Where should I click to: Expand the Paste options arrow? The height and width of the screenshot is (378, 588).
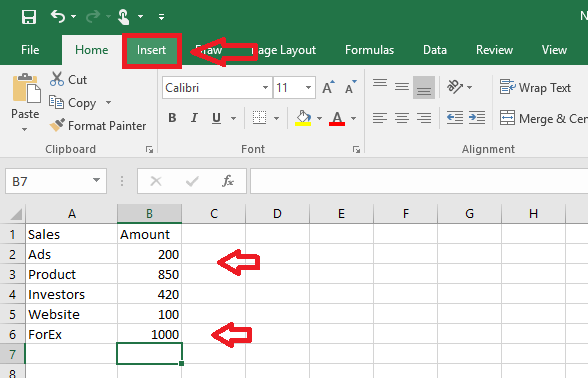pyautogui.click(x=24, y=129)
